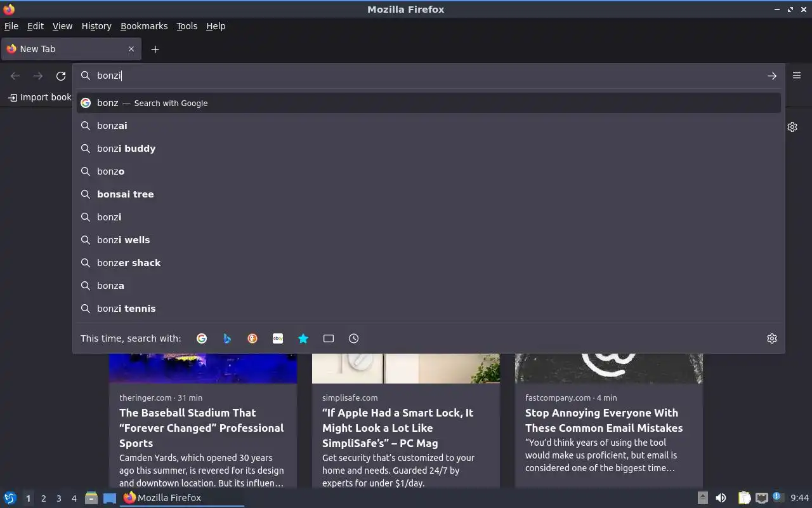Open the Baseball Stadium article from theringer.com

tap(201, 428)
